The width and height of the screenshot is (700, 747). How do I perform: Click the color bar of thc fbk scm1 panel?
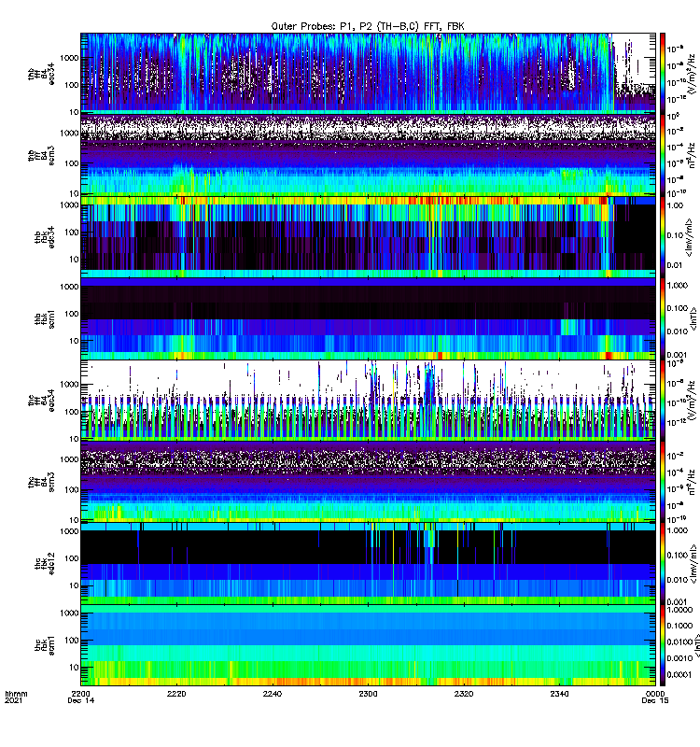pyautogui.click(x=663, y=645)
